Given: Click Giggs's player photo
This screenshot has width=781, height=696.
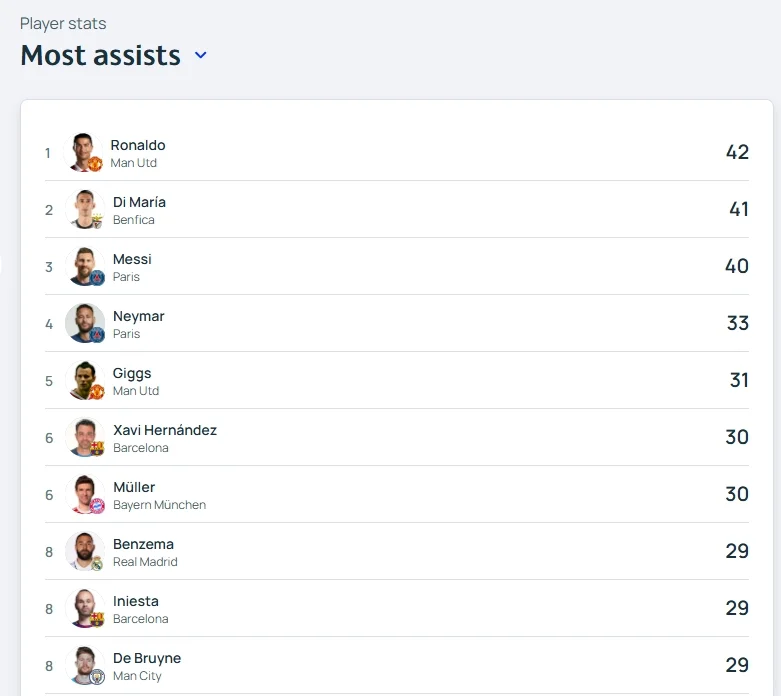Looking at the screenshot, I should pos(85,380).
